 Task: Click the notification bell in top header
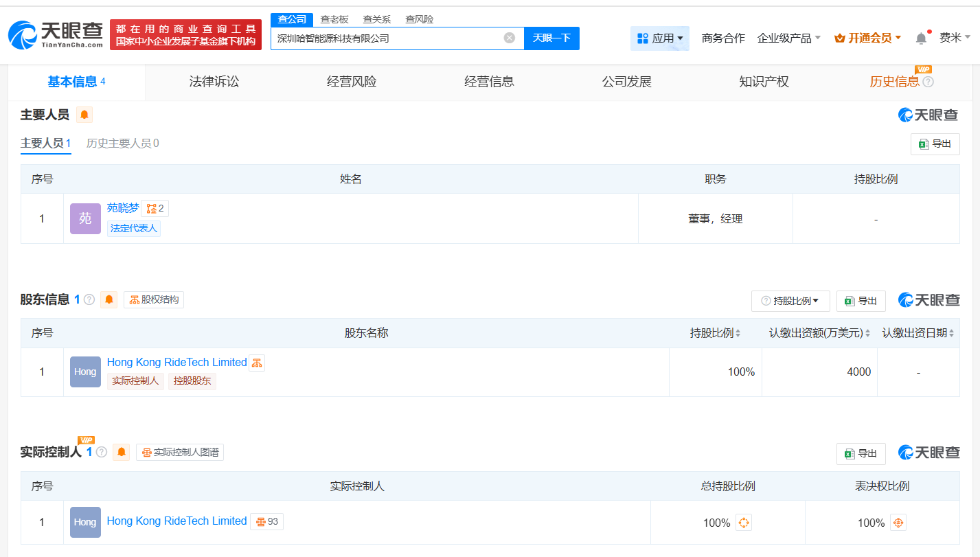921,38
